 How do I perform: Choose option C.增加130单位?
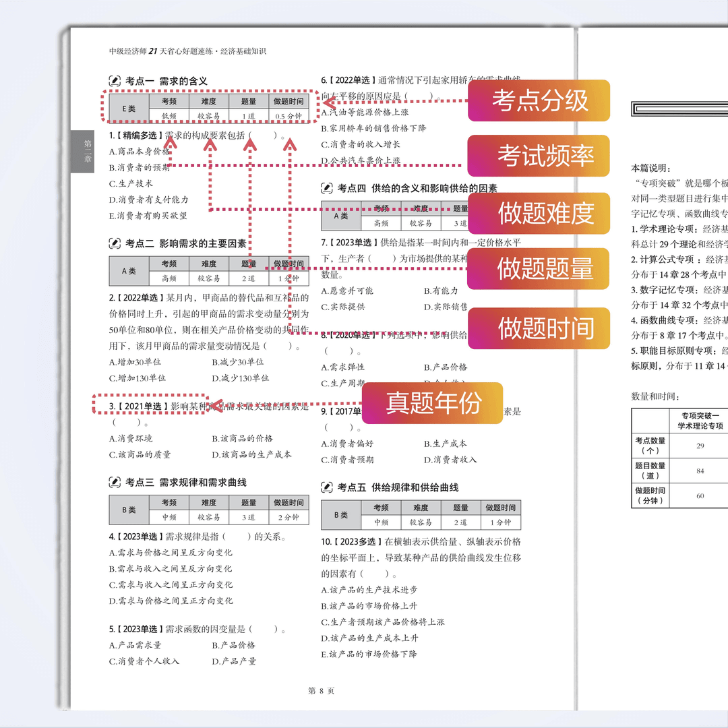pos(138,378)
